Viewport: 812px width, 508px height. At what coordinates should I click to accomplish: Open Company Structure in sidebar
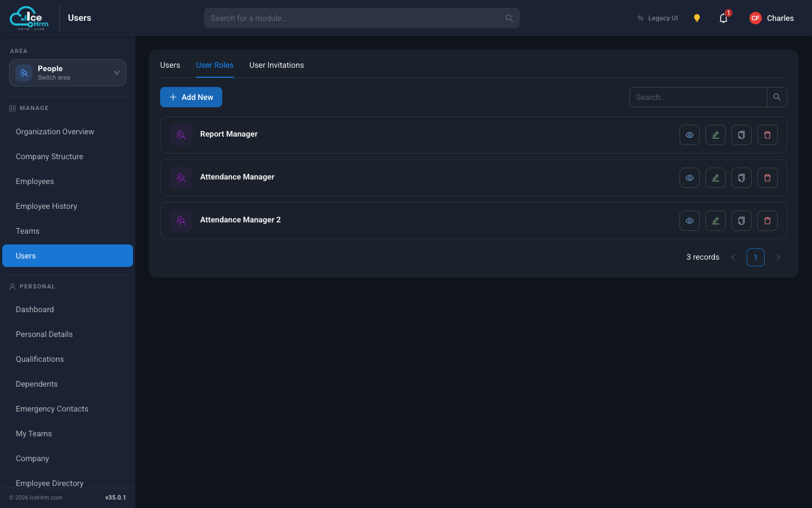click(x=68, y=156)
